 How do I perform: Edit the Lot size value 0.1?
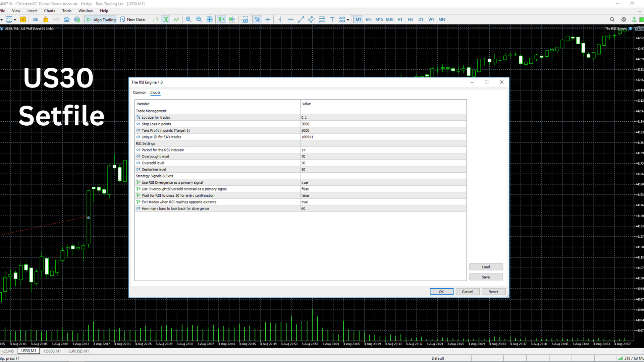[x=383, y=117]
